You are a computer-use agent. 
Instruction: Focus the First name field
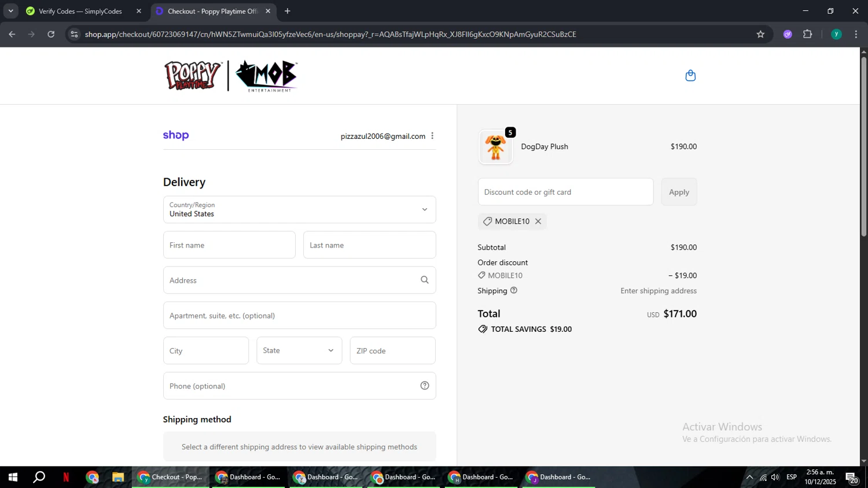pos(229,245)
